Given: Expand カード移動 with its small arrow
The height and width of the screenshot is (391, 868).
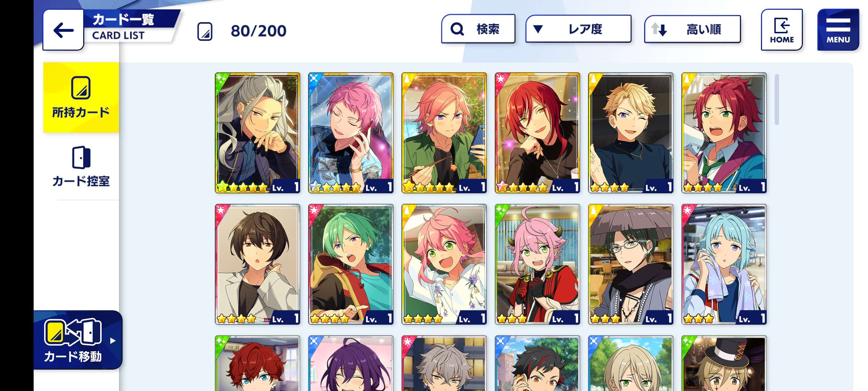Looking at the screenshot, I should coord(113,341).
